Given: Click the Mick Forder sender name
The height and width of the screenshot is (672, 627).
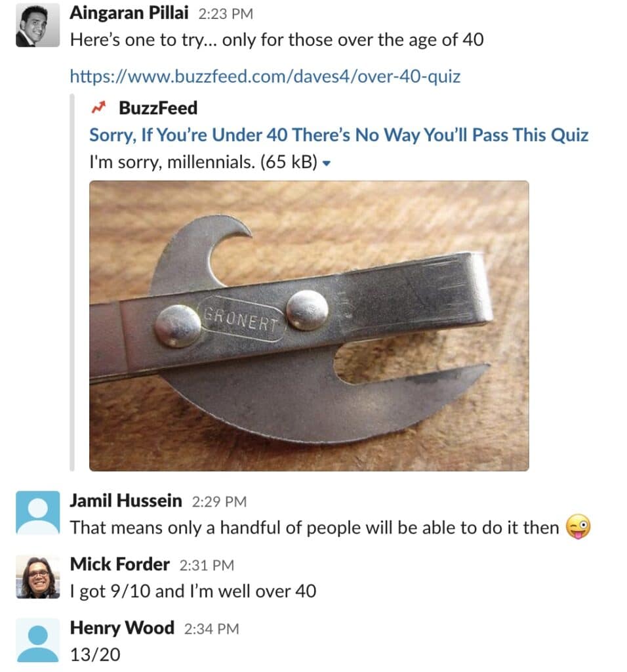Looking at the screenshot, I should (x=120, y=564).
